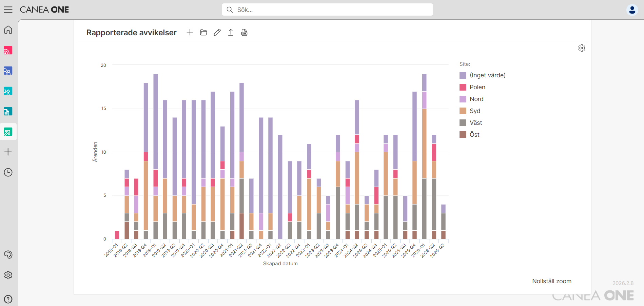The width and height of the screenshot is (644, 306).
Task: Click the CANEA ONE logo
Action: [x=44, y=9]
